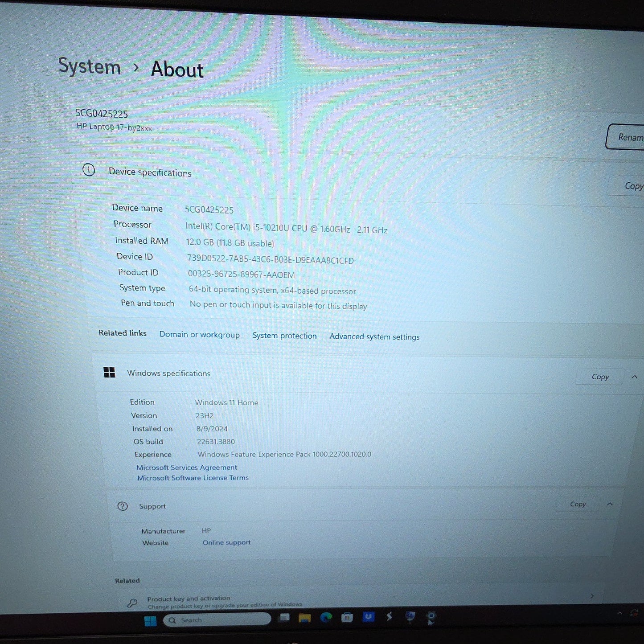Click the Device ID value 739D0522-7AB5
Image resolution: width=644 pixels, height=644 pixels.
[270, 259]
